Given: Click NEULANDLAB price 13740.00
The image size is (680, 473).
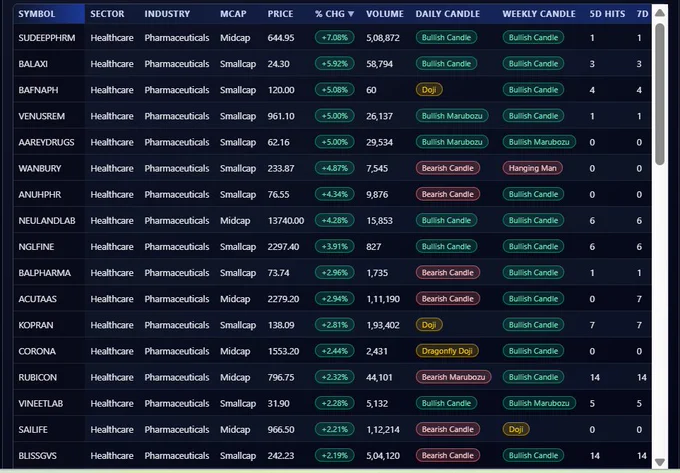Looking at the screenshot, I should point(286,221).
